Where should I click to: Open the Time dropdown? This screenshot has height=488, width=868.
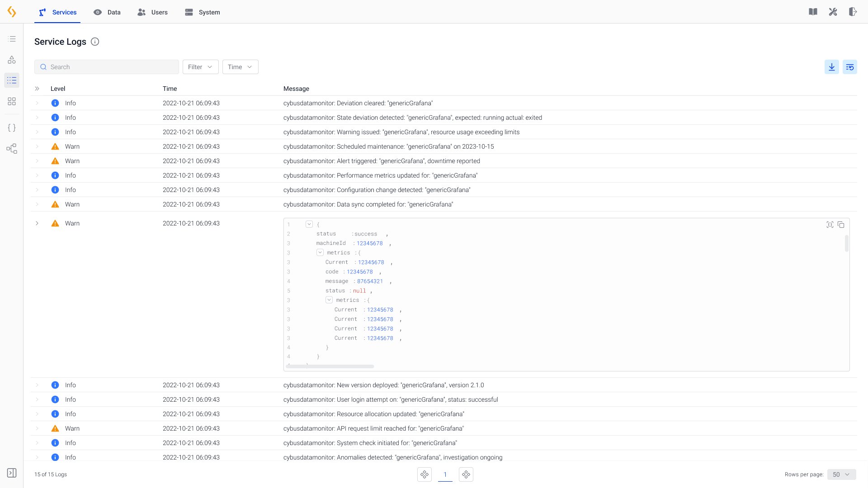point(240,67)
